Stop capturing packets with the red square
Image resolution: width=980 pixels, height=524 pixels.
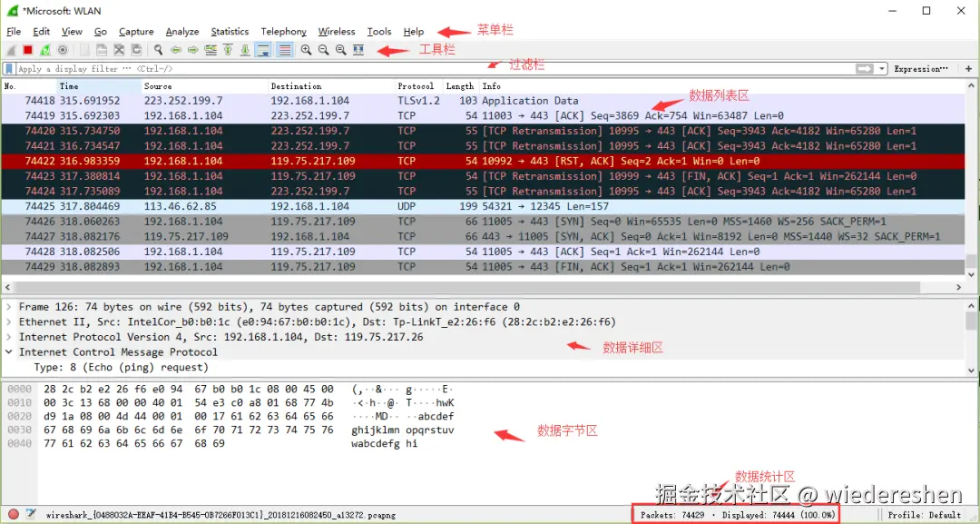(x=28, y=50)
